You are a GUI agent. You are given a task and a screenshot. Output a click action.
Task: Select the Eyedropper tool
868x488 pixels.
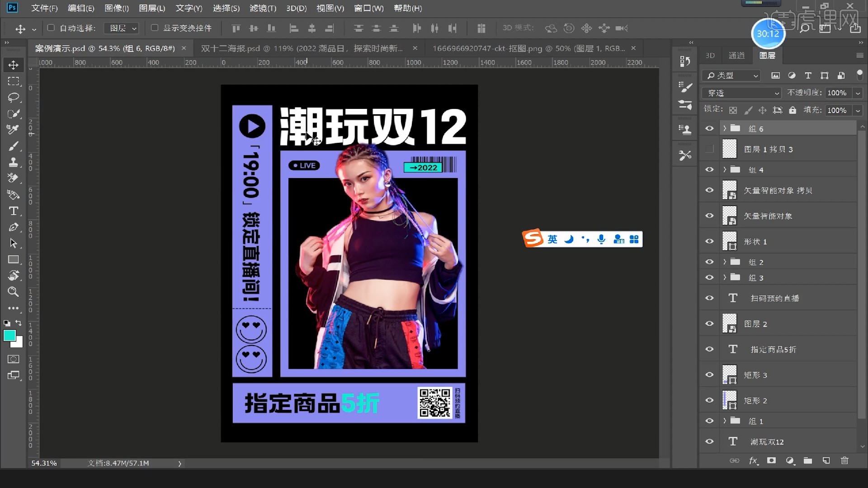pos(13,130)
